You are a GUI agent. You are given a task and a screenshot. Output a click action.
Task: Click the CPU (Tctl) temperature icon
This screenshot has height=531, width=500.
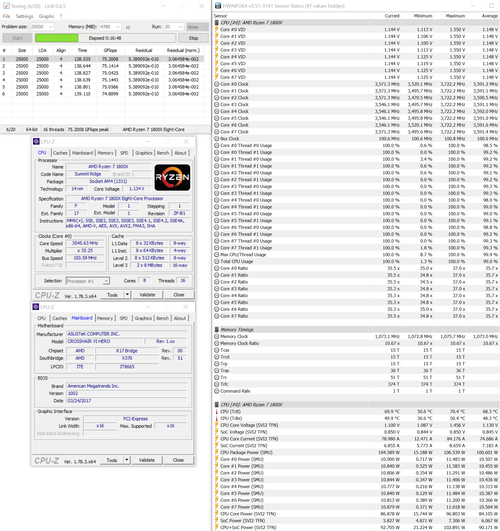(x=217, y=411)
